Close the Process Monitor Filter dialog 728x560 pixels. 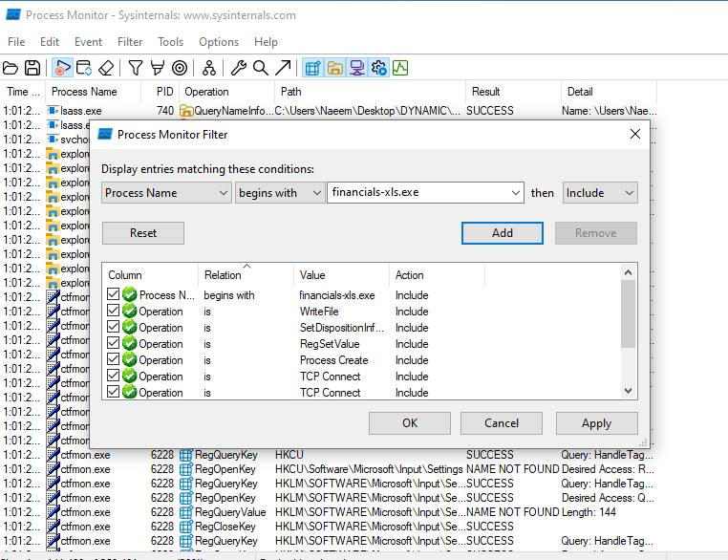click(x=635, y=134)
